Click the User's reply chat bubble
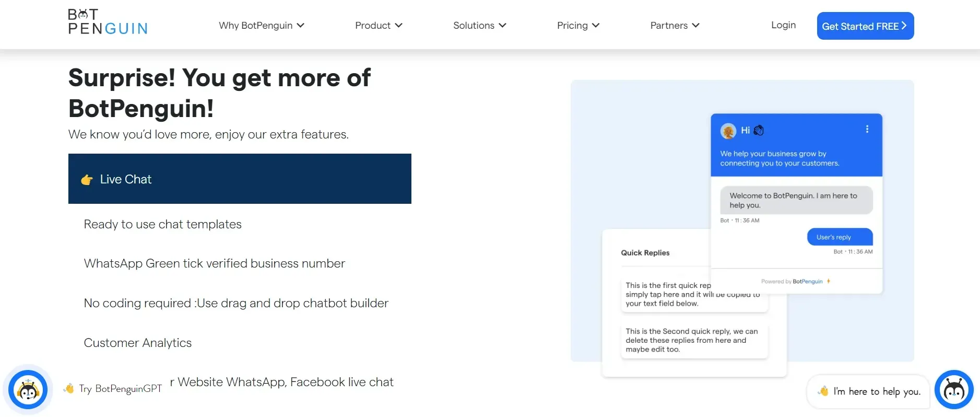980x417 pixels. (840, 237)
